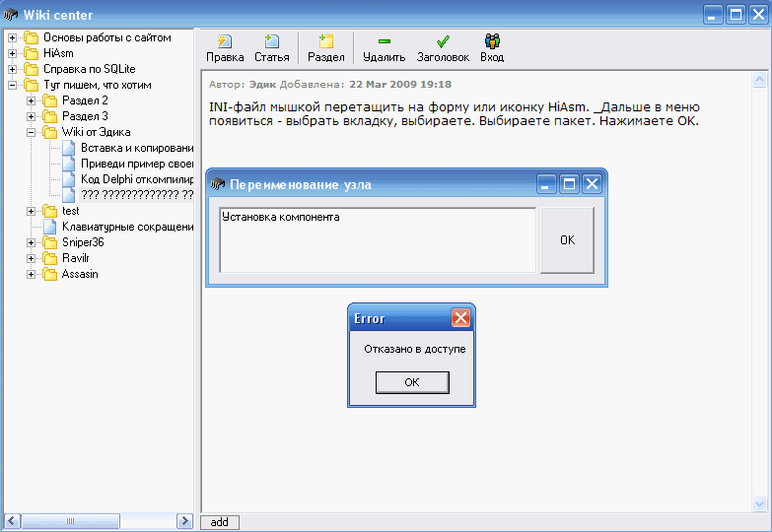
Task: Click the Удалить delete icon
Action: 384,41
